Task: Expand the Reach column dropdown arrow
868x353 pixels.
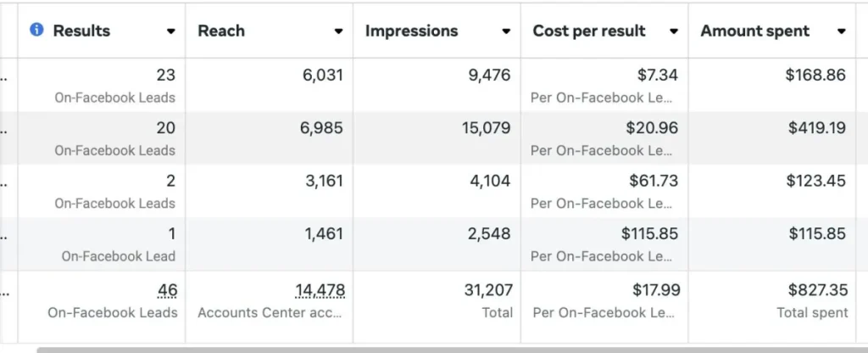Action: [x=338, y=31]
